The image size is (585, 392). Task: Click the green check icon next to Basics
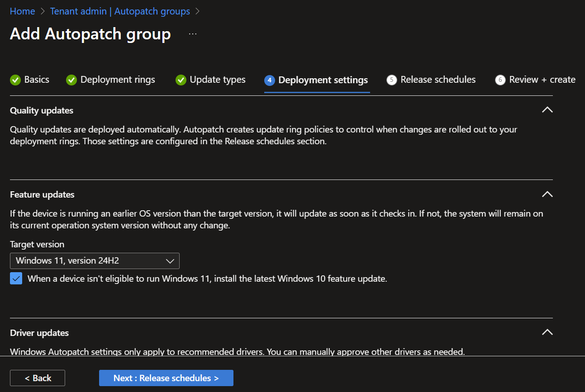pos(15,80)
